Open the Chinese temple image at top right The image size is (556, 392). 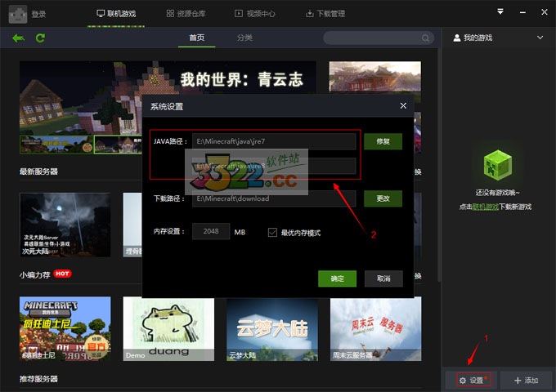click(x=374, y=77)
